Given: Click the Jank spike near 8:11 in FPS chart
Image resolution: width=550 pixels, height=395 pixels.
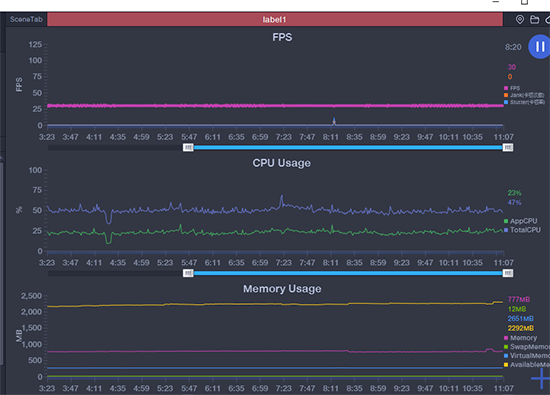Looking at the screenshot, I should (334, 121).
